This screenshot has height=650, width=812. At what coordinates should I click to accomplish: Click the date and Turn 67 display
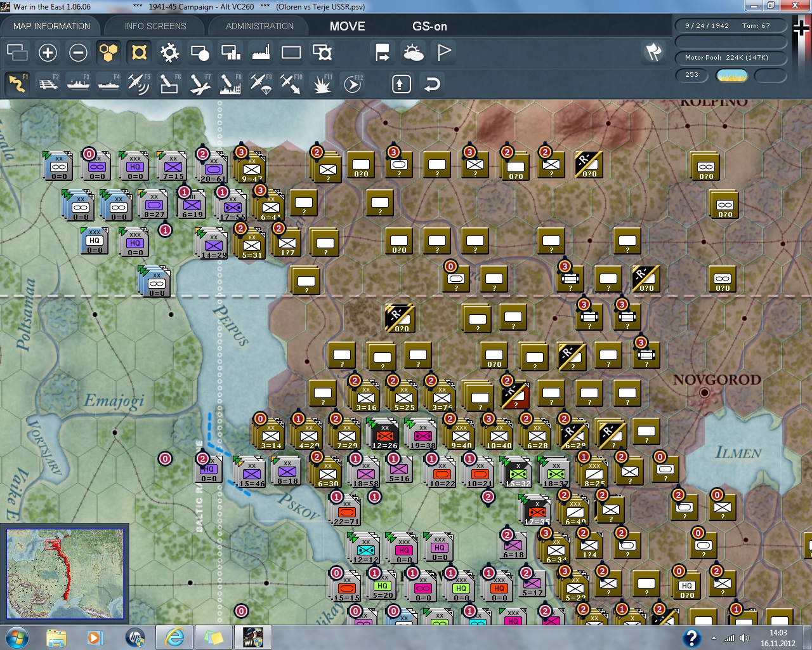[731, 26]
